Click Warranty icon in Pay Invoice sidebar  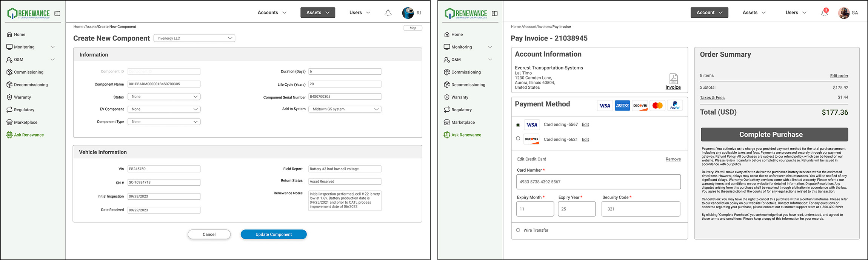point(447,97)
